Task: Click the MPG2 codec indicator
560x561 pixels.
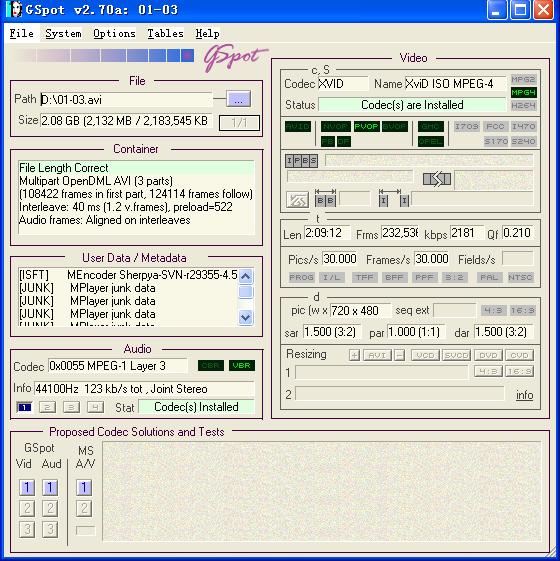Action: (x=524, y=79)
